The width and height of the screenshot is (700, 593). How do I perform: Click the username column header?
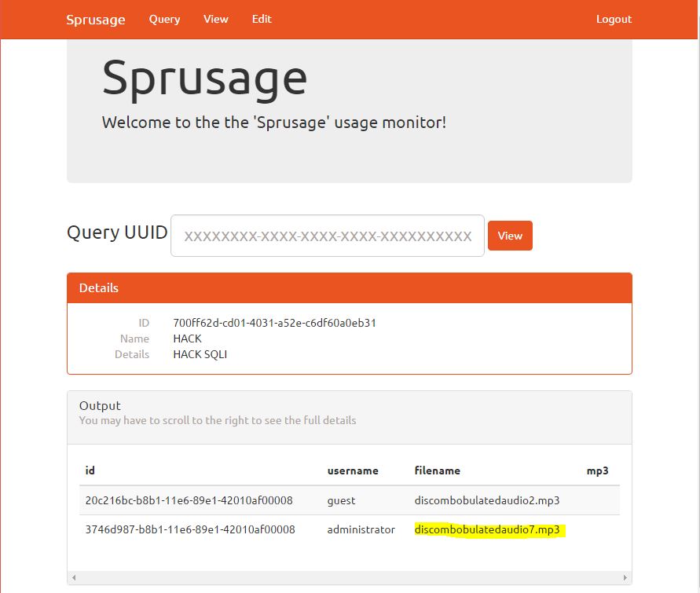(353, 470)
